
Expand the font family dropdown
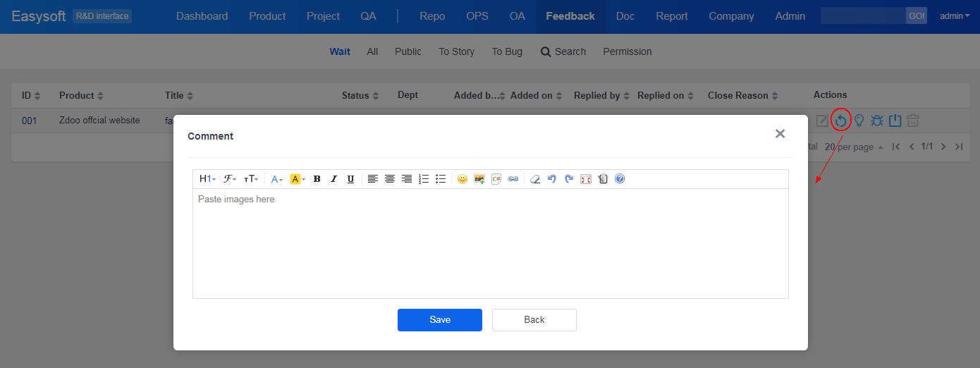230,179
